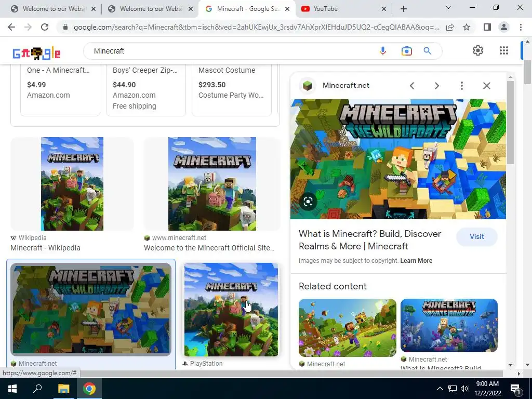The width and height of the screenshot is (532, 399).
Task: Start voice search with microphone icon
Action: (383, 51)
